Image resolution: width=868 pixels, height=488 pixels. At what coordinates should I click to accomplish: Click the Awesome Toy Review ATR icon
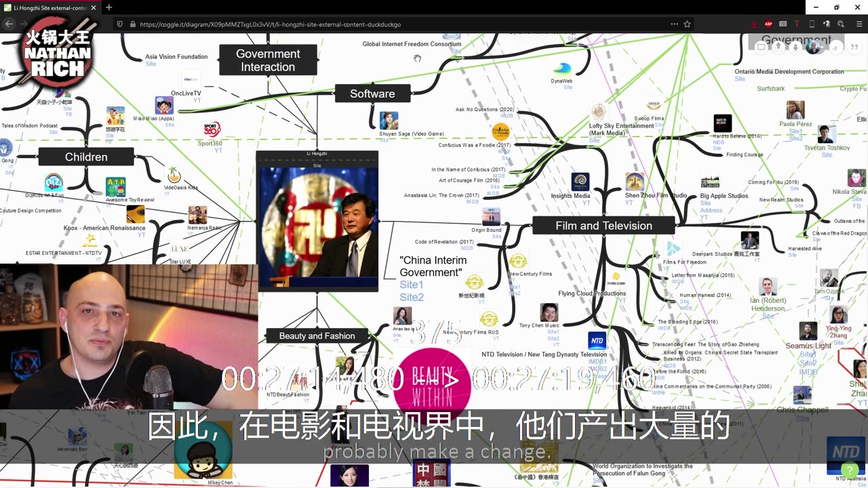115,186
